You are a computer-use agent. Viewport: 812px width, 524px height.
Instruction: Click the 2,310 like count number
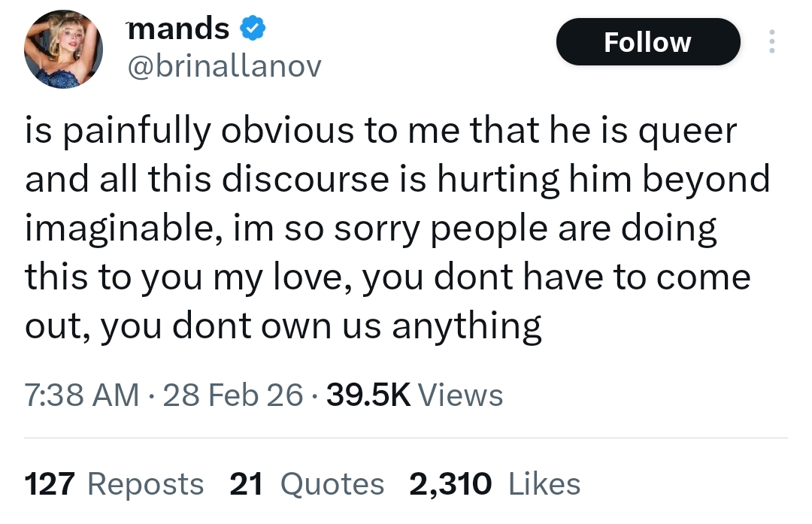(450, 484)
